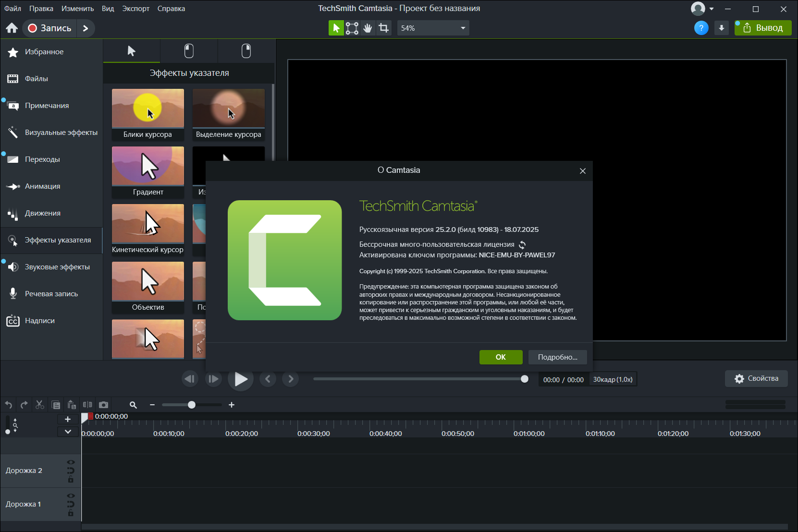
Task: Expand the track options chevron under plus
Action: click(x=68, y=431)
